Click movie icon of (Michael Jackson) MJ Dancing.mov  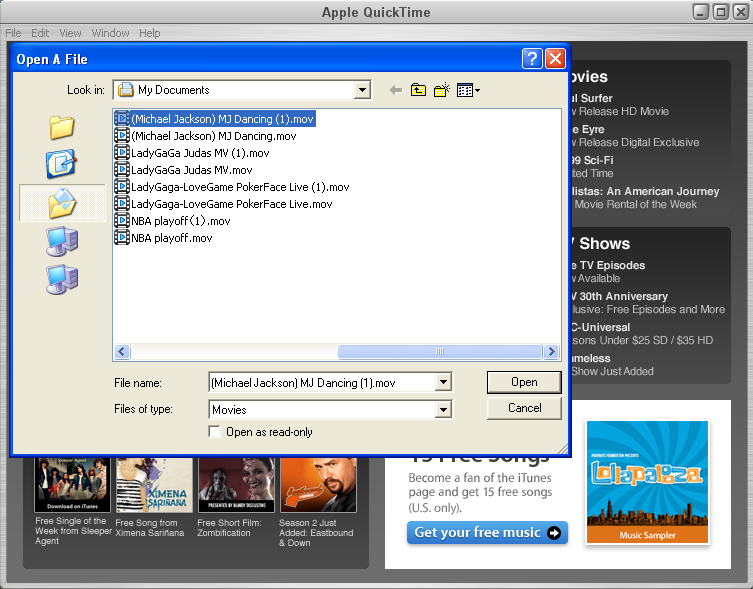point(122,136)
